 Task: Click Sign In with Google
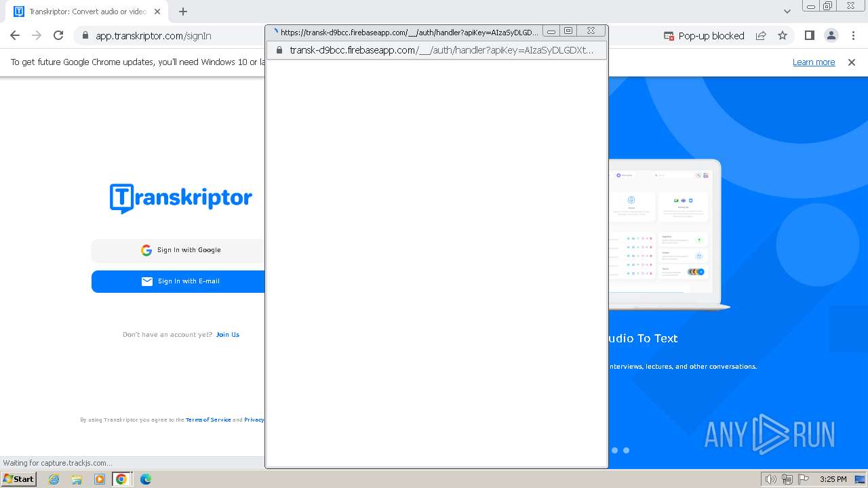pos(178,250)
